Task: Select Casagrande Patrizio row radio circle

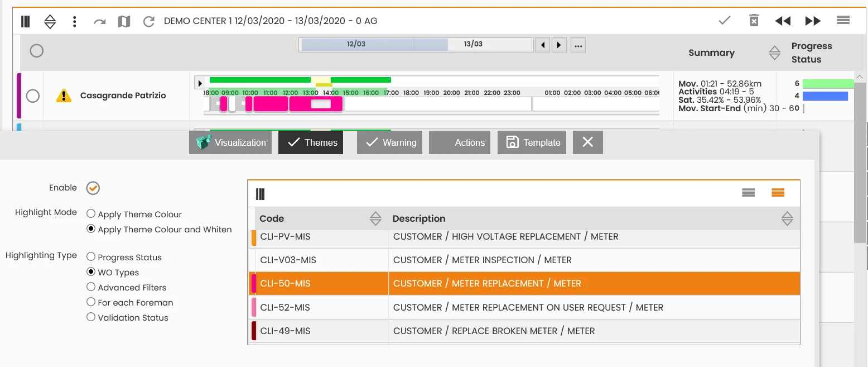Action: (33, 96)
